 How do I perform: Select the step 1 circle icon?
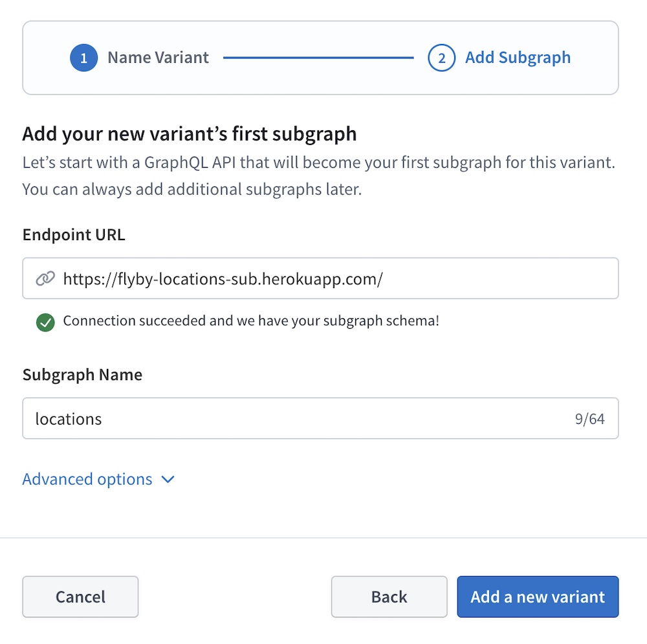(x=83, y=58)
